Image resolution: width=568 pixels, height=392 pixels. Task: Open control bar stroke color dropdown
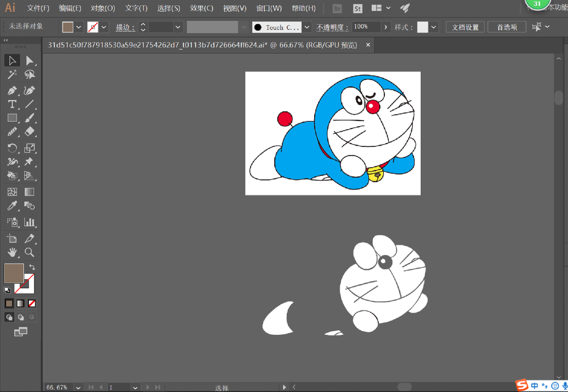click(104, 27)
